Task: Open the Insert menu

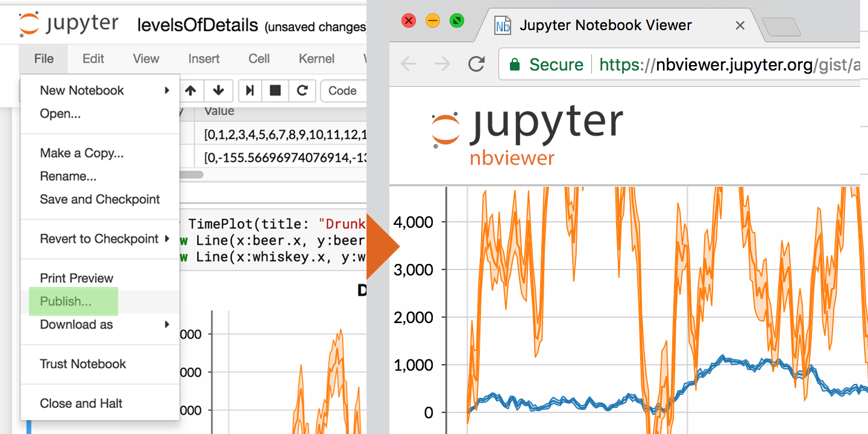Action: click(x=204, y=58)
